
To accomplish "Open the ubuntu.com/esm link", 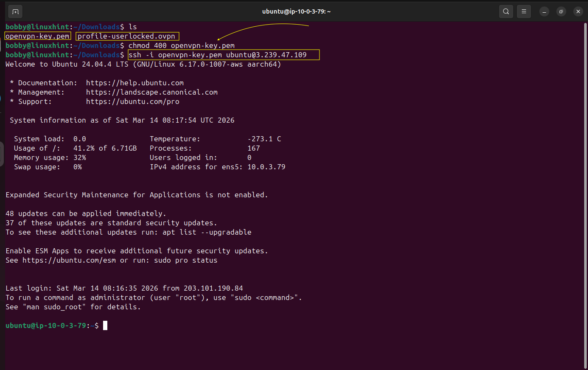I will pyautogui.click(x=69, y=260).
